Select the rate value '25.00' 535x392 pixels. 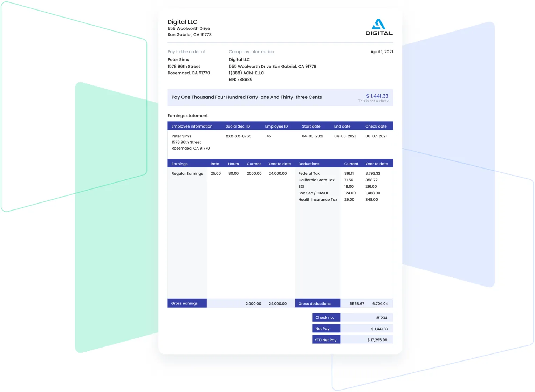click(215, 174)
